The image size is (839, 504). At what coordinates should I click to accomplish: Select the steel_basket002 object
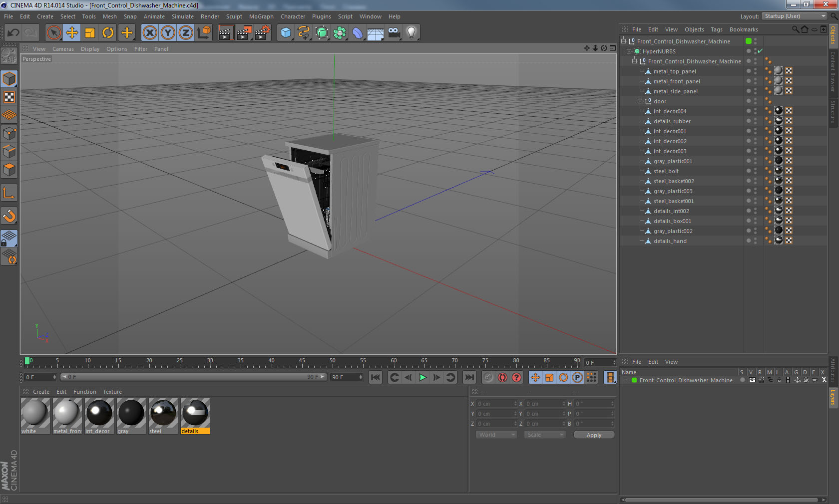click(674, 181)
